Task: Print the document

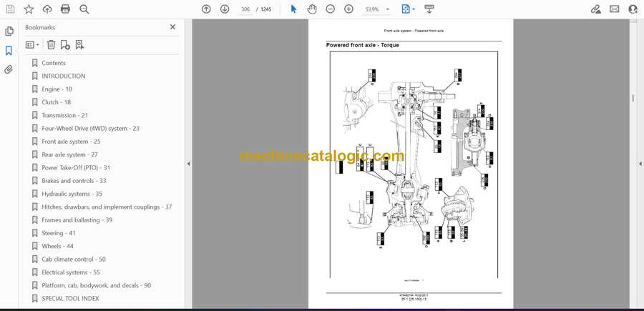Action: pos(65,9)
